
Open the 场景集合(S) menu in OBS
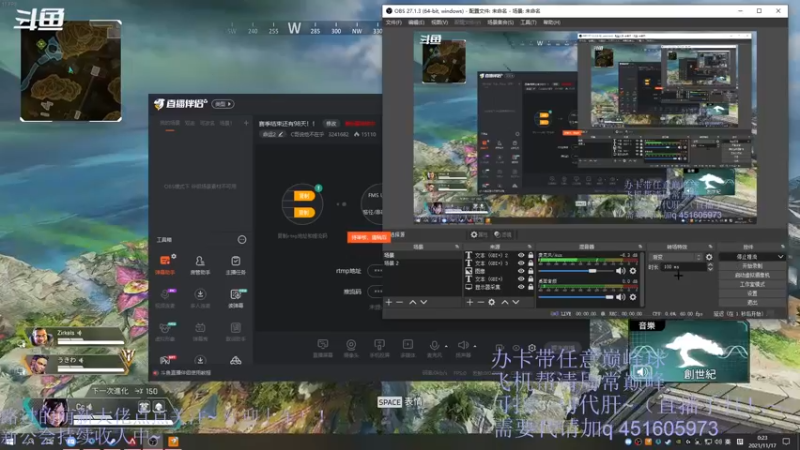(x=500, y=22)
